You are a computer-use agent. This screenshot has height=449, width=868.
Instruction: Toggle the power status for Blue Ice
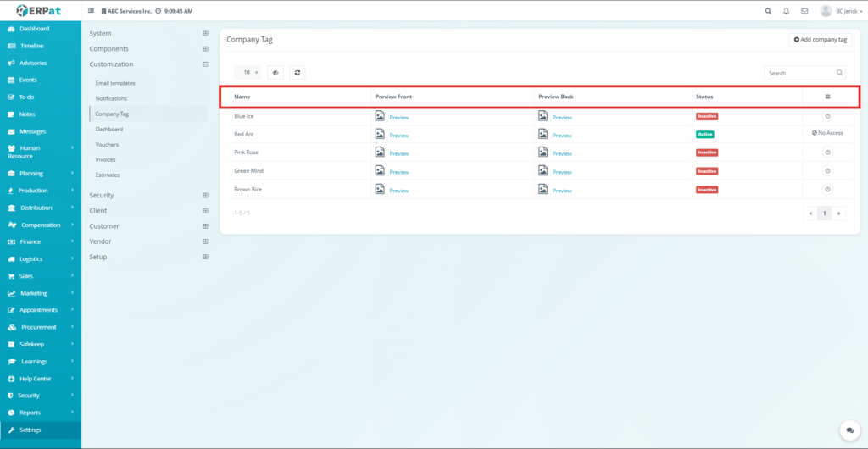[x=827, y=116]
